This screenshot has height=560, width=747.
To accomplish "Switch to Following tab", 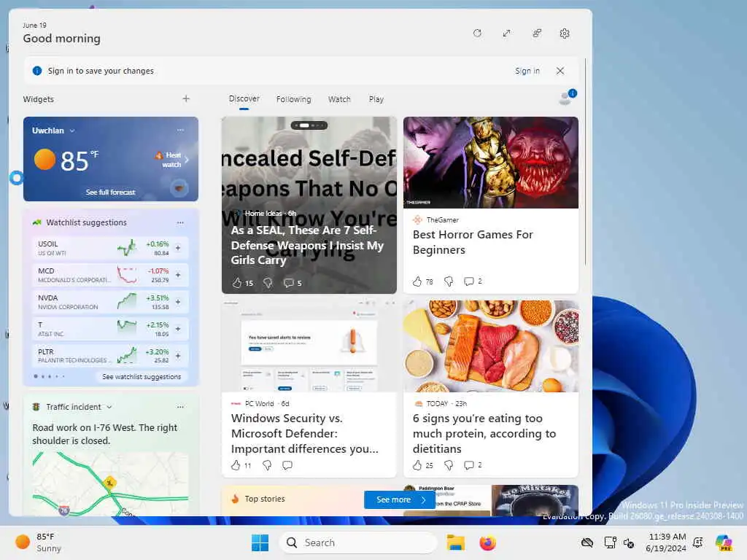I will pos(293,99).
